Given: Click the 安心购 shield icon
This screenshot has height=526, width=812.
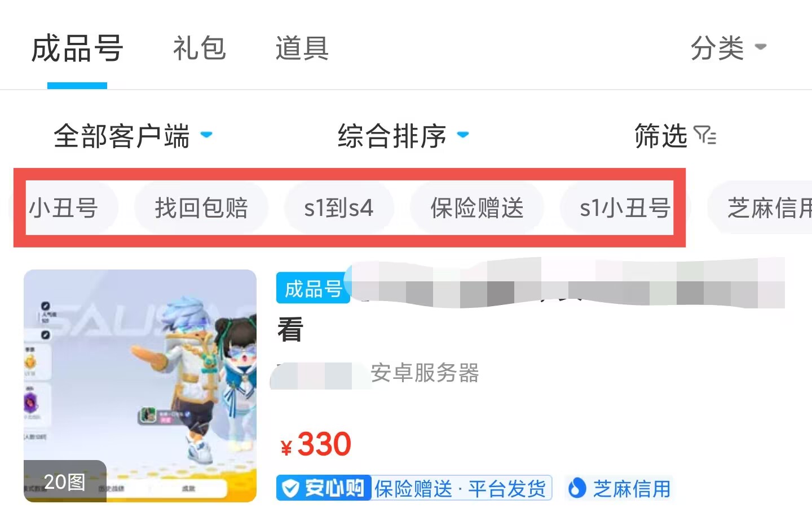Looking at the screenshot, I should pos(290,488).
